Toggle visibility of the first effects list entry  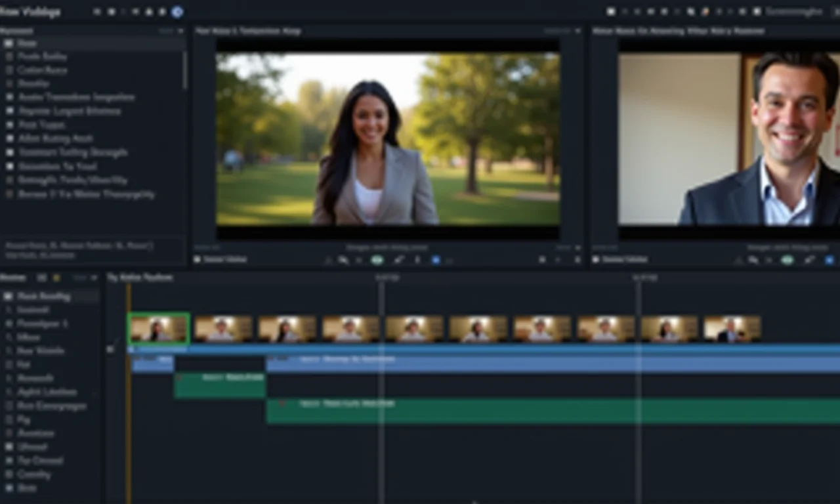8,43
